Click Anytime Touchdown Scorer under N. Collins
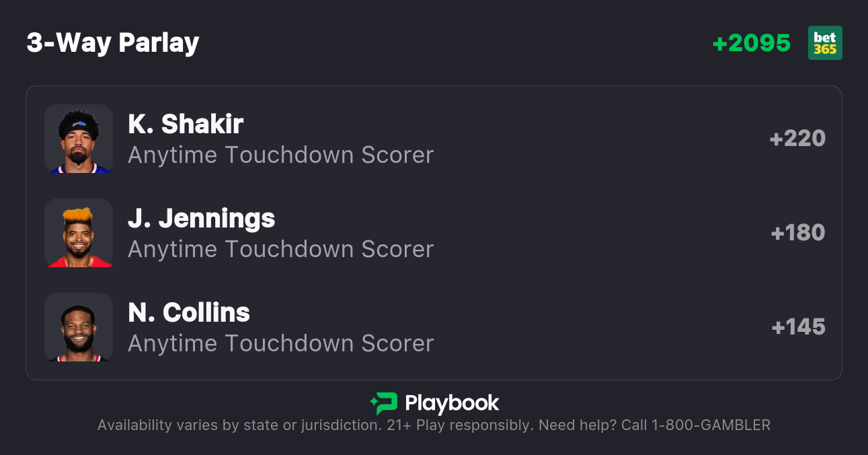The height and width of the screenshot is (455, 868). coord(280,343)
